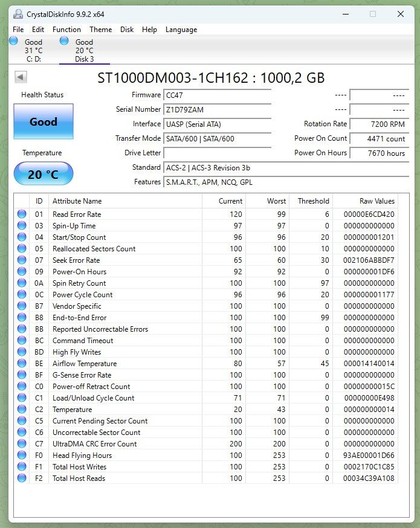420x528 pixels.
Task: Click status orb for Uncorrectable Sector Count
Action: (22, 432)
